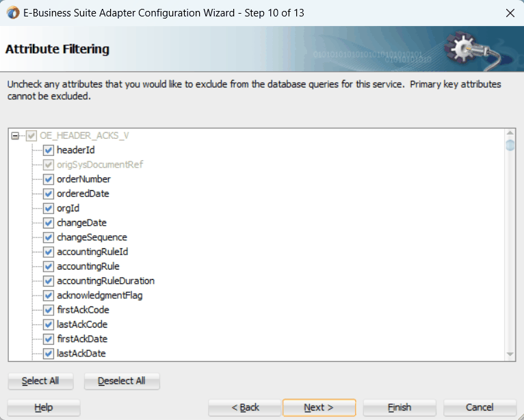
Task: Toggle the orgId checkbox
Action: pos(48,208)
